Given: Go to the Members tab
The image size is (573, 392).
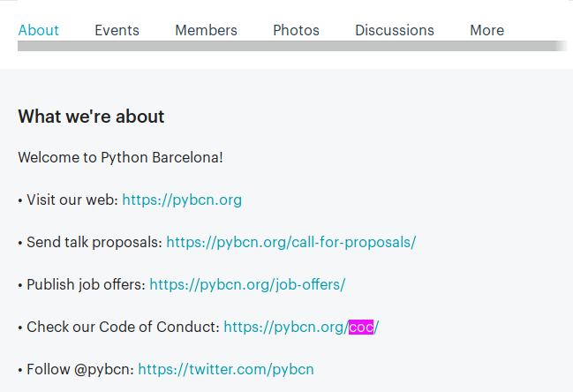Looking at the screenshot, I should (x=206, y=30).
